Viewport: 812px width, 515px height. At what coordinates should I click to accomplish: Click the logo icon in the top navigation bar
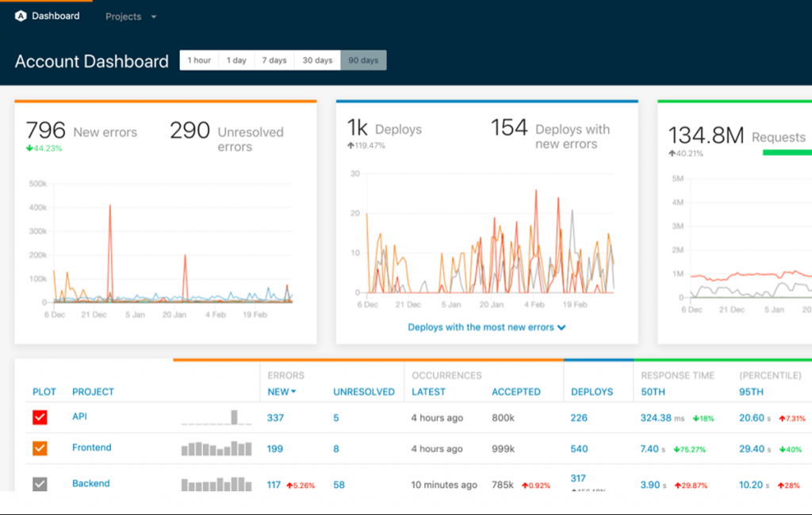click(x=21, y=15)
